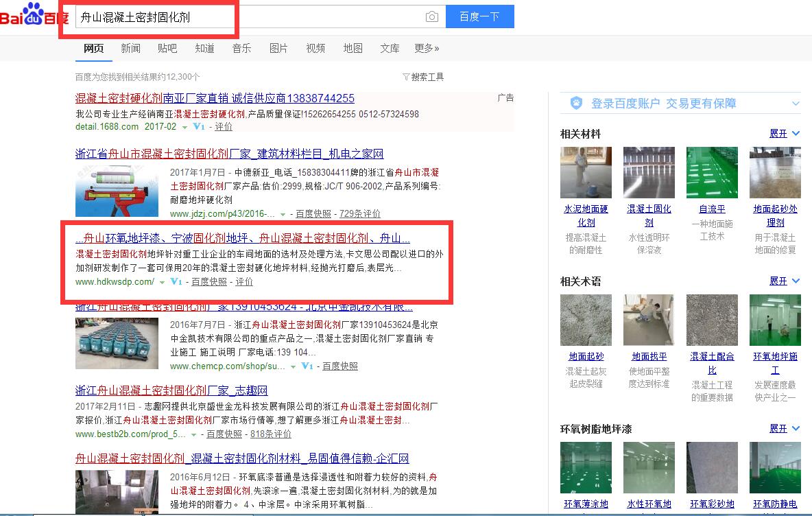The width and height of the screenshot is (812, 516).
Task: Switch to the 知道 tab
Action: tap(204, 48)
